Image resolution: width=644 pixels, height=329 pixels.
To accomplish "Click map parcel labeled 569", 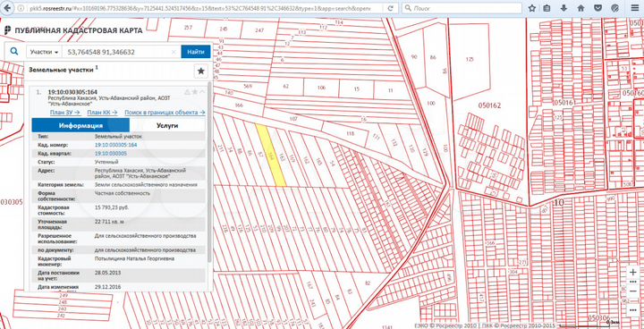I will (x=247, y=86).
